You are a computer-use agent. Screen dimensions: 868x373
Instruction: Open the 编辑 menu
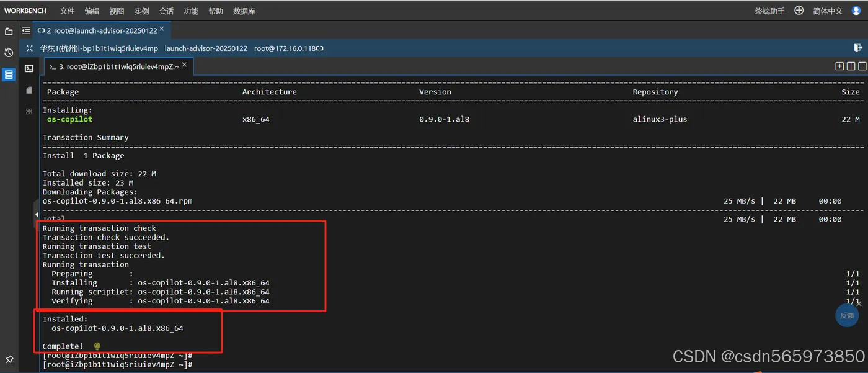click(92, 11)
